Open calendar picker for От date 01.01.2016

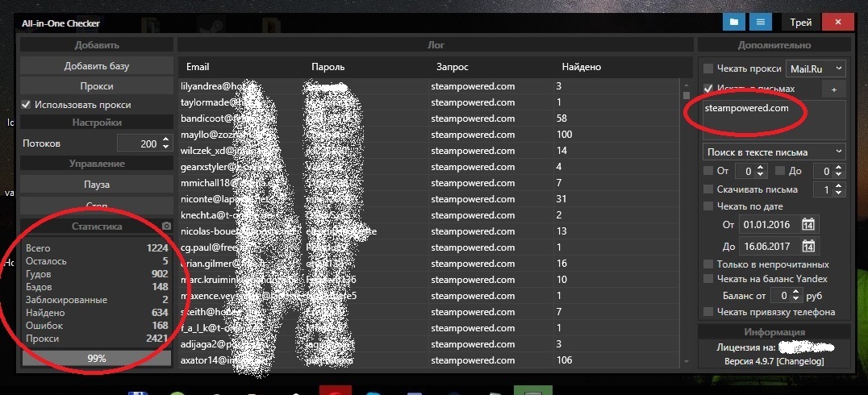[808, 225]
